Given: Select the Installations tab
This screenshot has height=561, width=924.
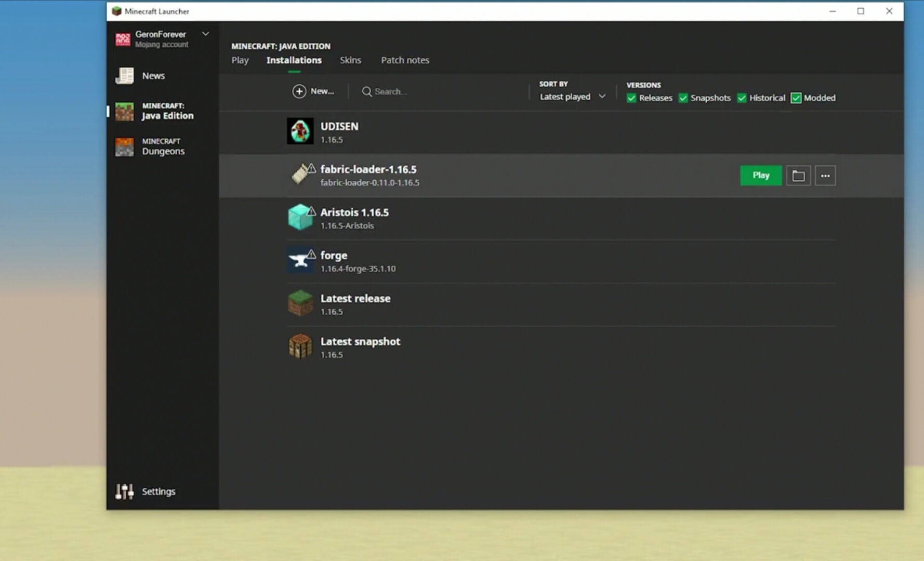Looking at the screenshot, I should [x=294, y=60].
